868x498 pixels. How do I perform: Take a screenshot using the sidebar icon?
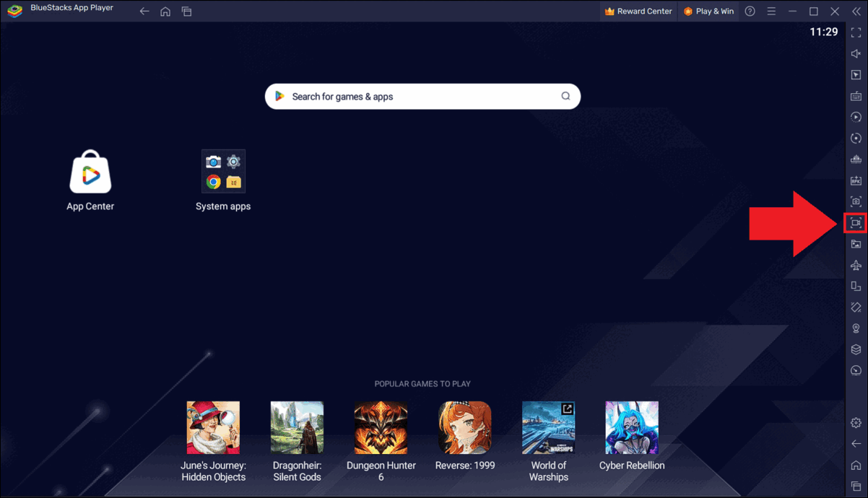856,202
